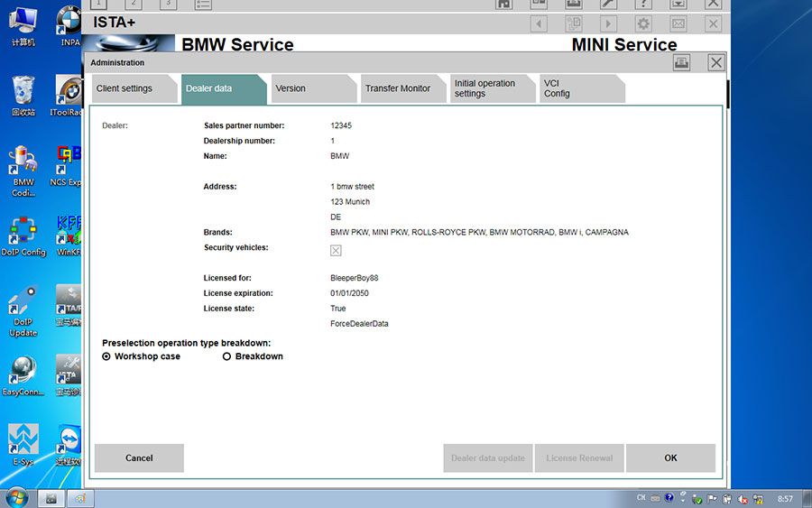This screenshot has height=508, width=812.
Task: Click the gear settings icon in ISTA+ toolbar
Action: click(x=643, y=23)
